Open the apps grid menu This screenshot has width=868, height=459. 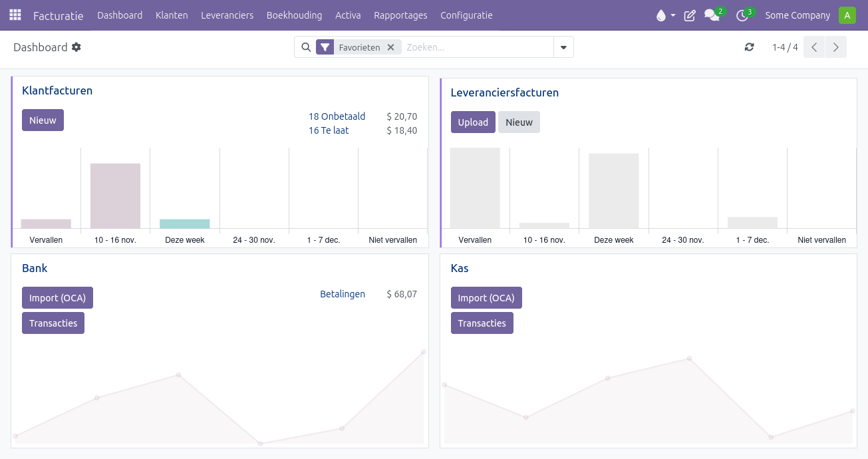[x=15, y=15]
